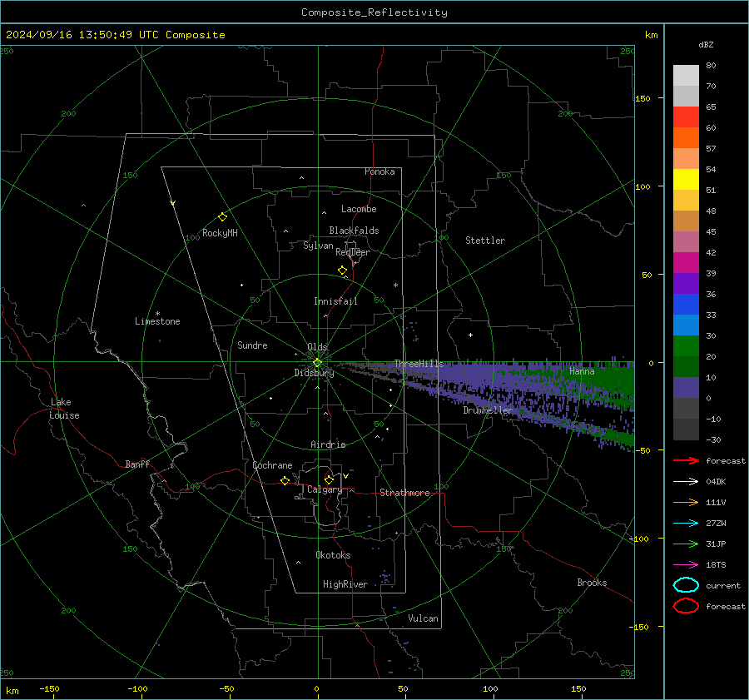This screenshot has width=749, height=700.
Task: Click the yellow diamond marker near Cochrane
Action: 285,480
